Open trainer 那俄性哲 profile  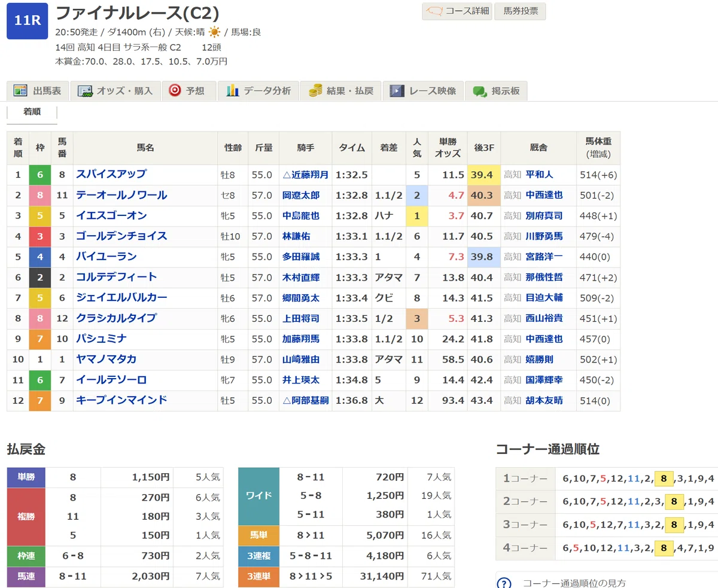(x=544, y=277)
